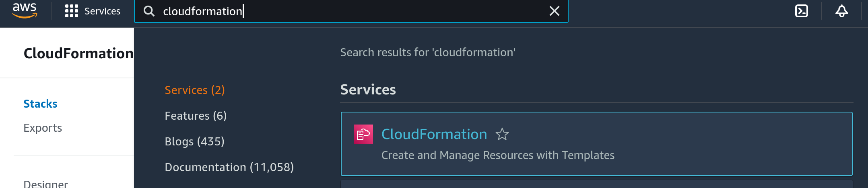
Task: Filter results by Features (6)
Action: [x=196, y=116]
